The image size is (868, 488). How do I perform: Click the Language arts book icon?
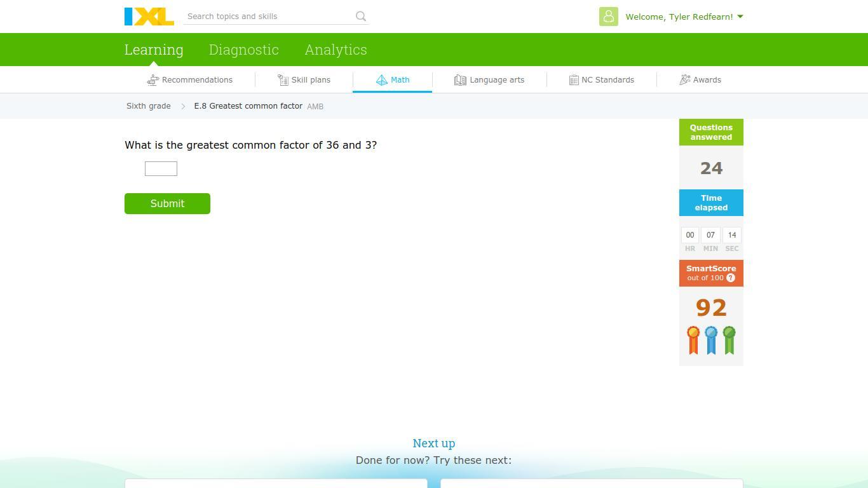click(460, 80)
